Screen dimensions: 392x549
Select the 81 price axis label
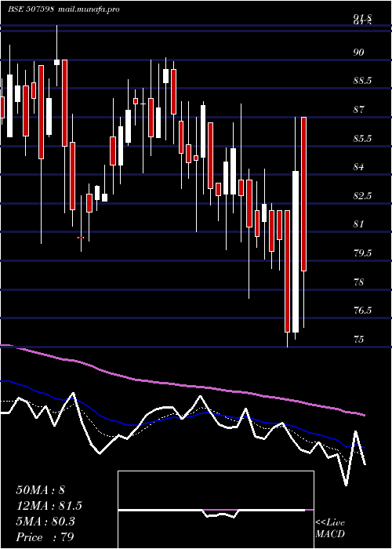(x=359, y=224)
